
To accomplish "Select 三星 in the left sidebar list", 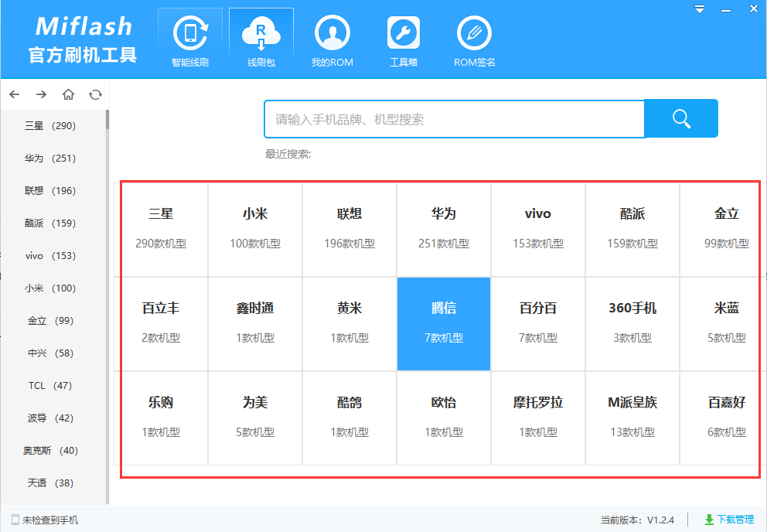I will pyautogui.click(x=51, y=125).
